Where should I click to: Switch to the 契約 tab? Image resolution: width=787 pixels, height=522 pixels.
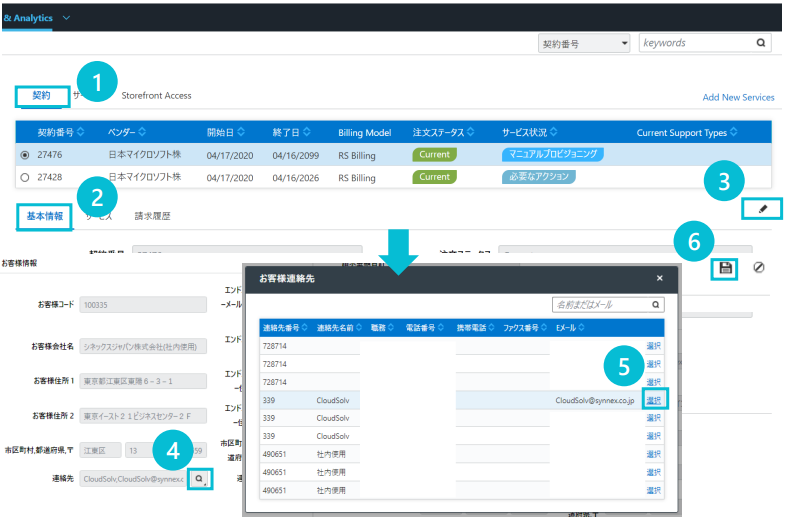42,96
